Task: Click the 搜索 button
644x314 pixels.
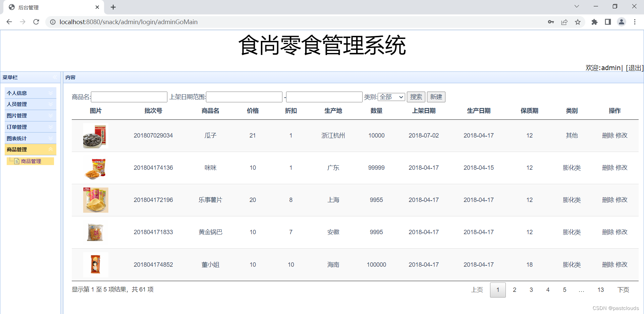Action: (416, 97)
